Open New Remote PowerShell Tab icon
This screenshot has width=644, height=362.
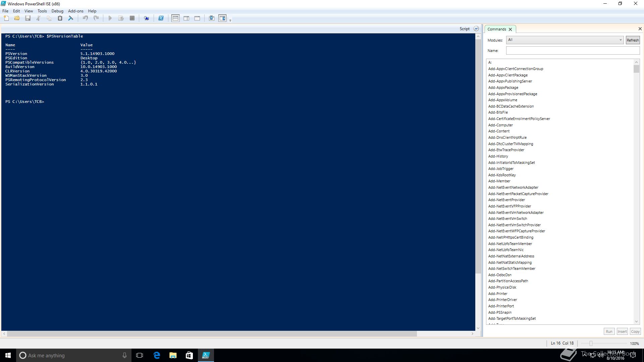[147, 18]
